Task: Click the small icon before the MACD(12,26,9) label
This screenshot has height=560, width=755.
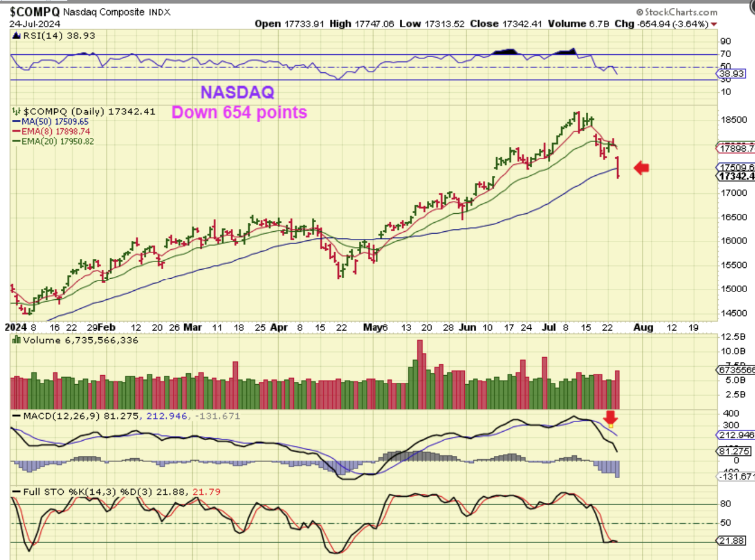Action: pos(16,416)
